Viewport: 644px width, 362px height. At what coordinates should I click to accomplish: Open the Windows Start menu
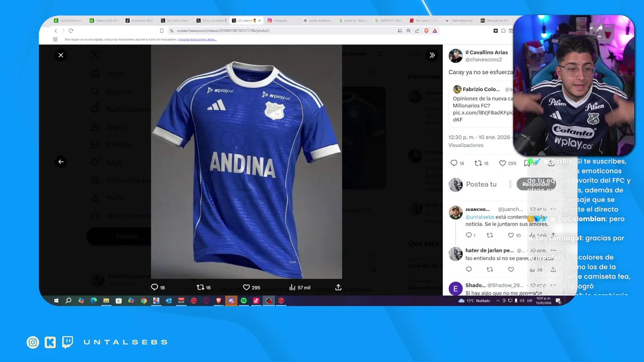[56, 301]
